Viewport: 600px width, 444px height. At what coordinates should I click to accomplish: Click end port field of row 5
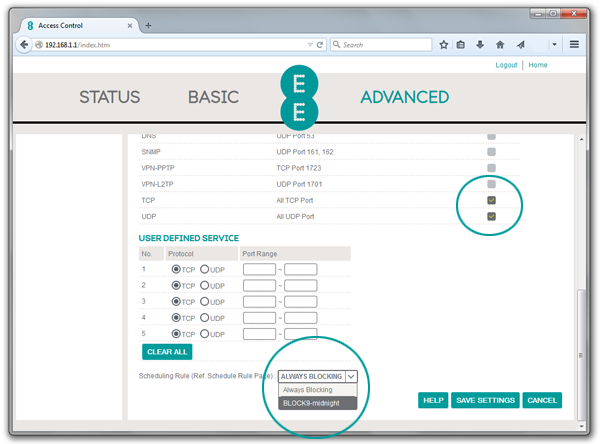(301, 334)
